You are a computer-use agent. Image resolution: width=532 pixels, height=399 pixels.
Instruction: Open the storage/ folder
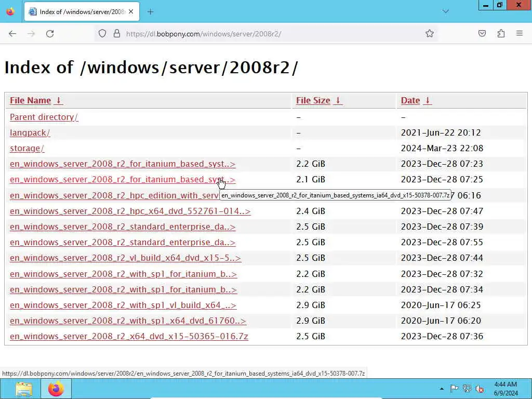(27, 148)
